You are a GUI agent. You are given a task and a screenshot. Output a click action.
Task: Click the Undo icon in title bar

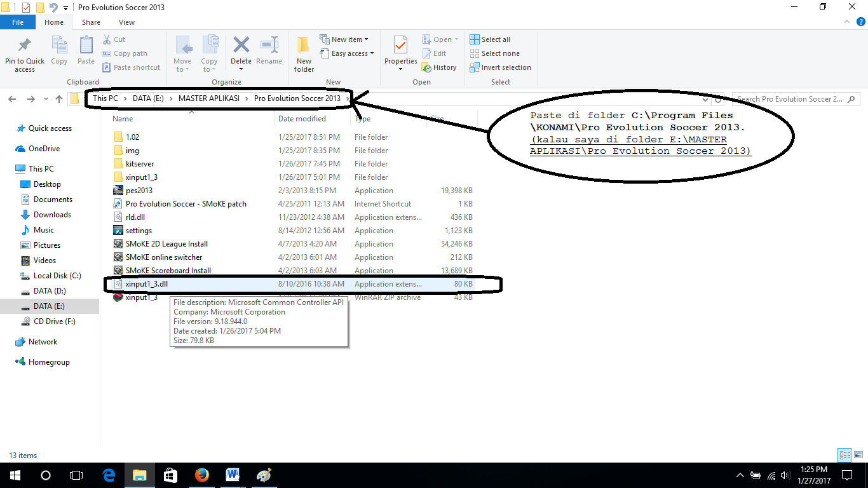click(53, 7)
